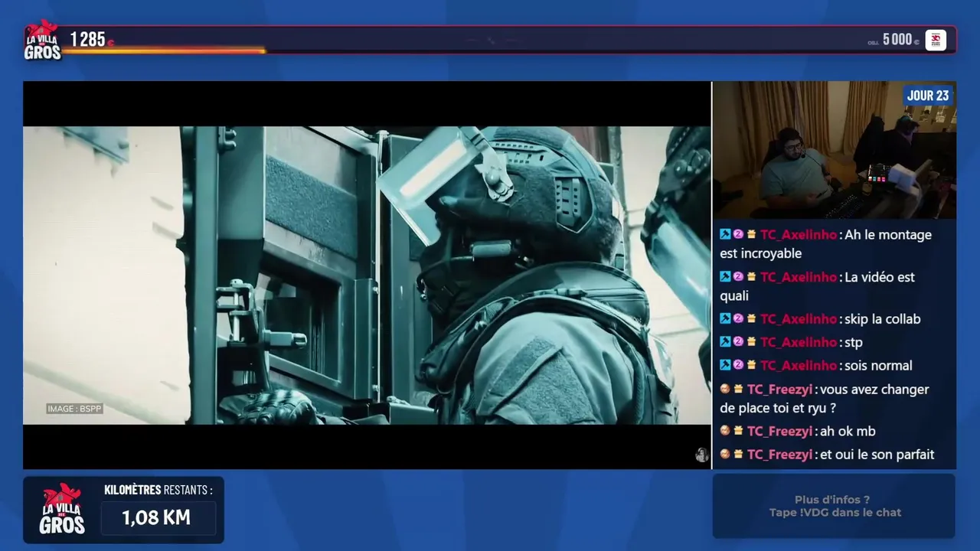The image size is (980, 551).
Task: Click the La Villa des Gros logo in the kilometres panel
Action: pyautogui.click(x=62, y=510)
